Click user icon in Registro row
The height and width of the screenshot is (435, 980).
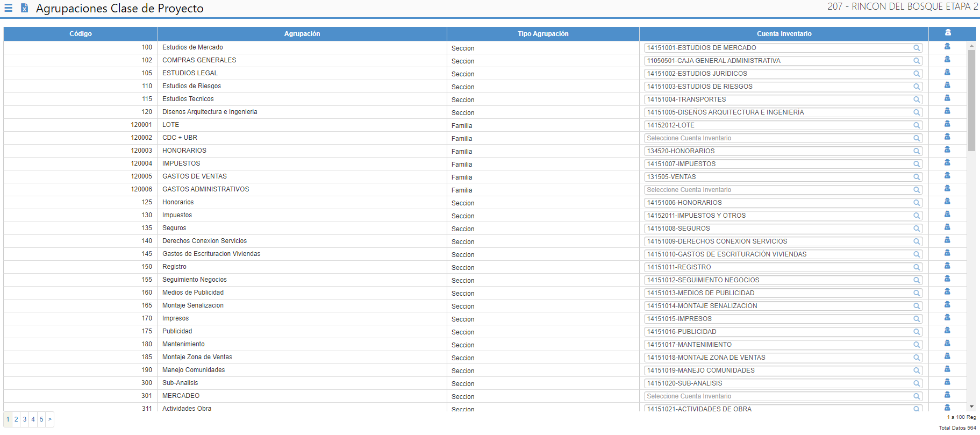point(947,266)
